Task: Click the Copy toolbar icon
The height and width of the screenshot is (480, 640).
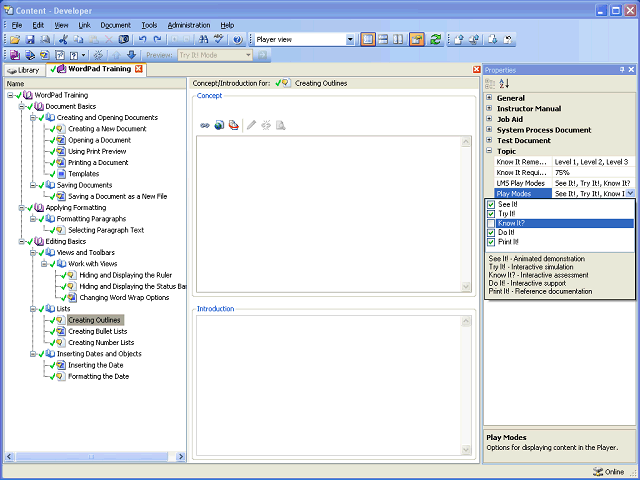Action: (x=78, y=40)
